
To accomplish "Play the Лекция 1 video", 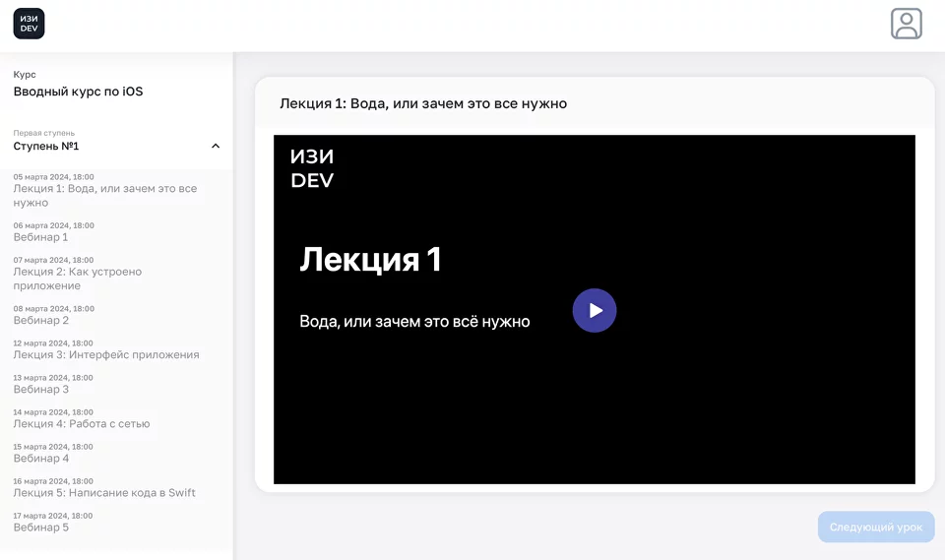I will 594,310.
